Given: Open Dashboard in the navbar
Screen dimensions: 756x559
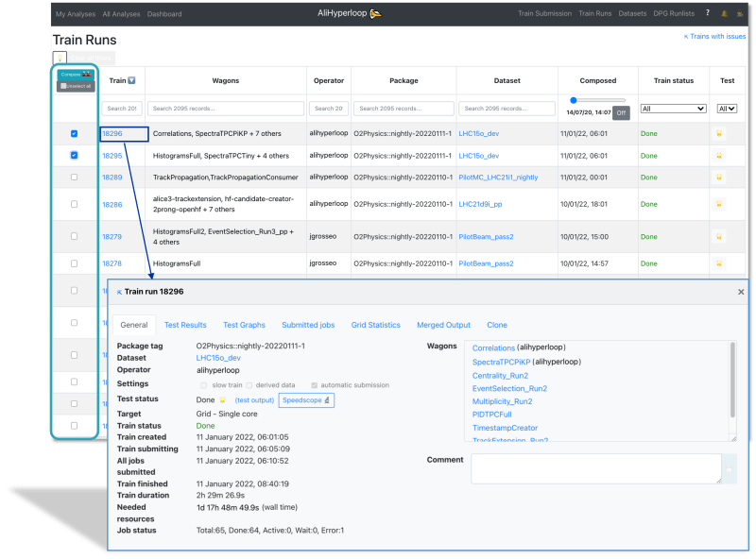Looking at the screenshot, I should click(x=164, y=14).
